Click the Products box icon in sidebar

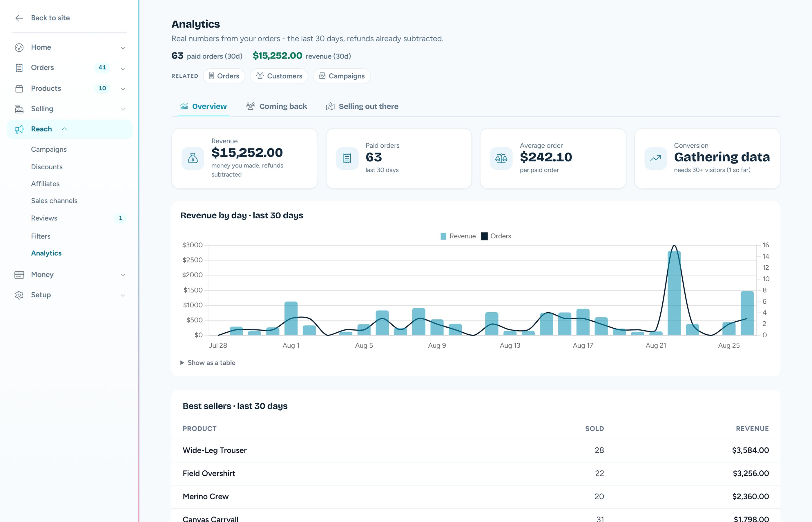click(x=19, y=88)
